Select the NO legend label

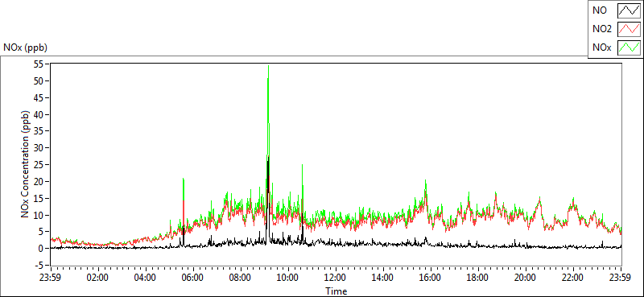pyautogui.click(x=600, y=10)
